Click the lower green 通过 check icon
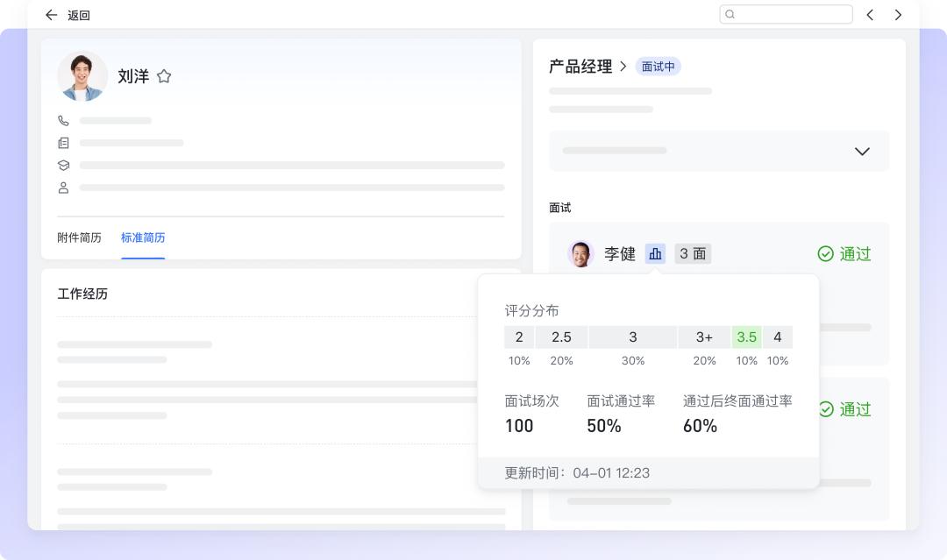The image size is (947, 560). point(824,409)
